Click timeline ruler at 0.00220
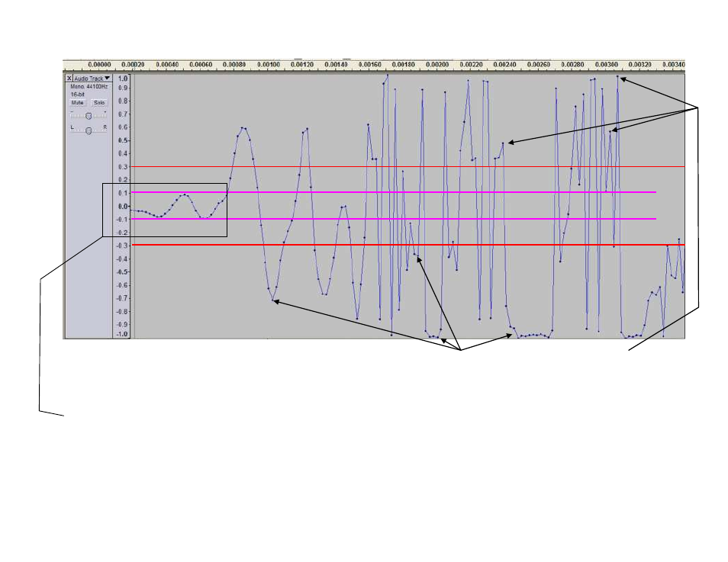The width and height of the screenshot is (728, 562). click(472, 65)
